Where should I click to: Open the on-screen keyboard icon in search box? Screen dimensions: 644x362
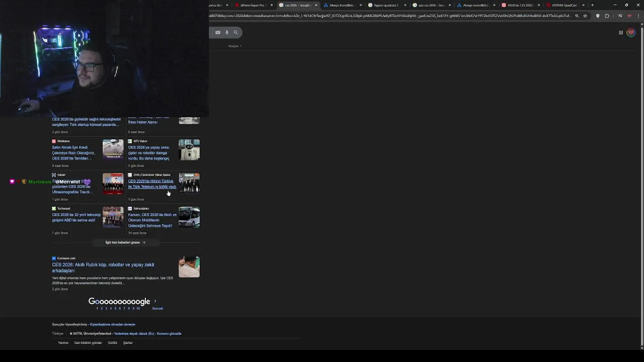tap(218, 33)
